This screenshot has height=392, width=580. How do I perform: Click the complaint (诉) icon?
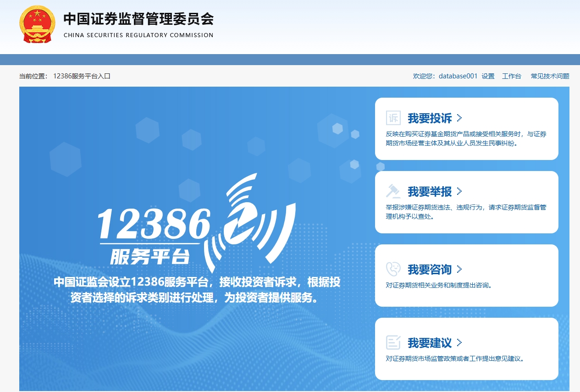coord(393,118)
